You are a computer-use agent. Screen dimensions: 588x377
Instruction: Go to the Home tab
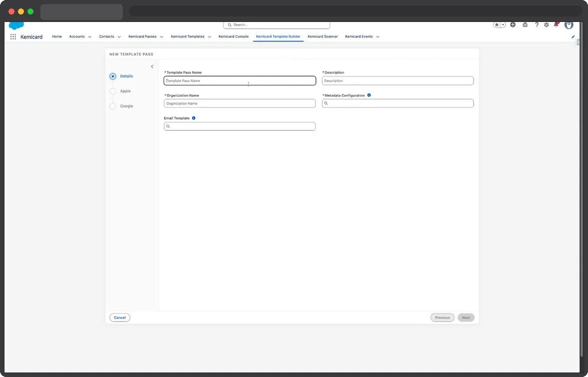pos(57,37)
